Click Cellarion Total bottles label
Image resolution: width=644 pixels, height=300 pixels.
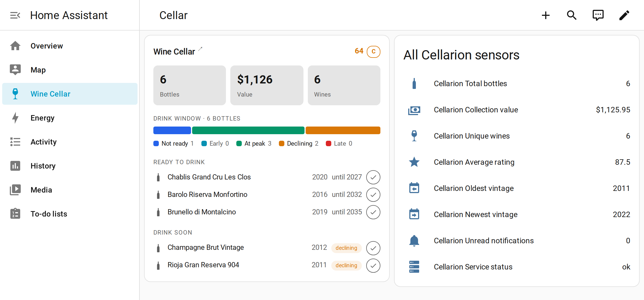pos(470,83)
